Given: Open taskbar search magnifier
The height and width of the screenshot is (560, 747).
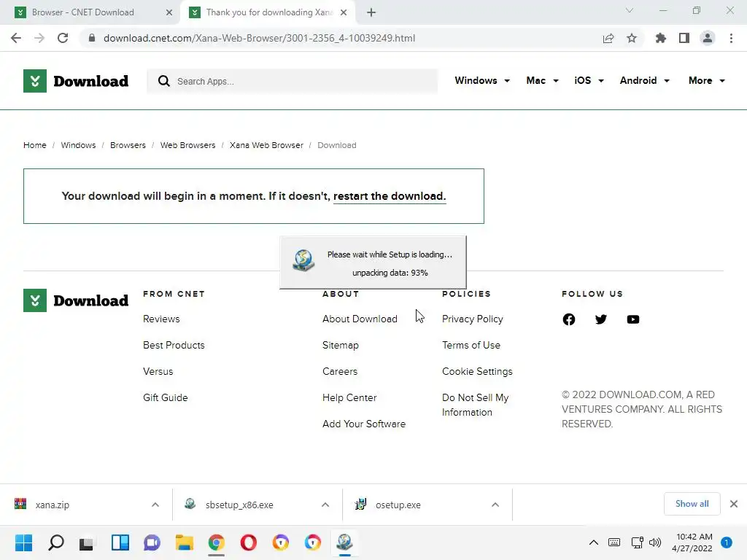Looking at the screenshot, I should tap(55, 542).
